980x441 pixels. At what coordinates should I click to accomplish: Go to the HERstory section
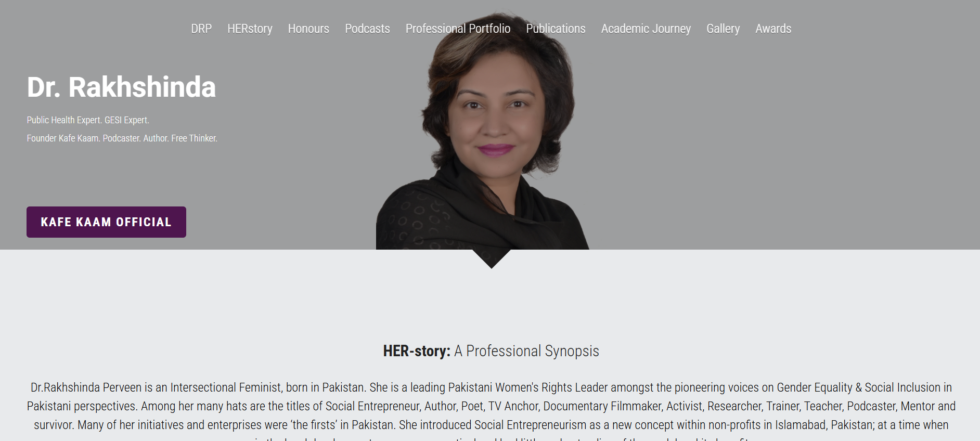(x=250, y=29)
